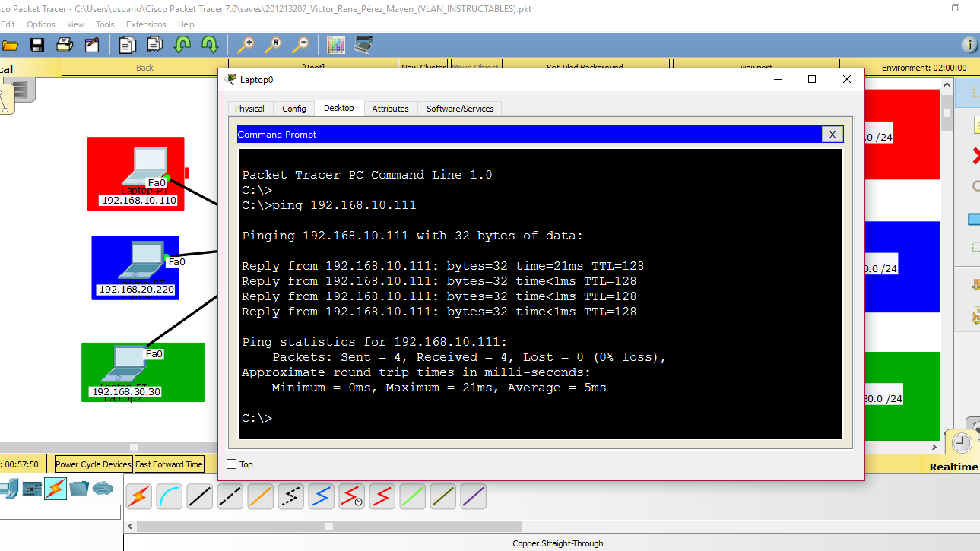
Task: Click the Realtime mode label
Action: pyautogui.click(x=953, y=467)
